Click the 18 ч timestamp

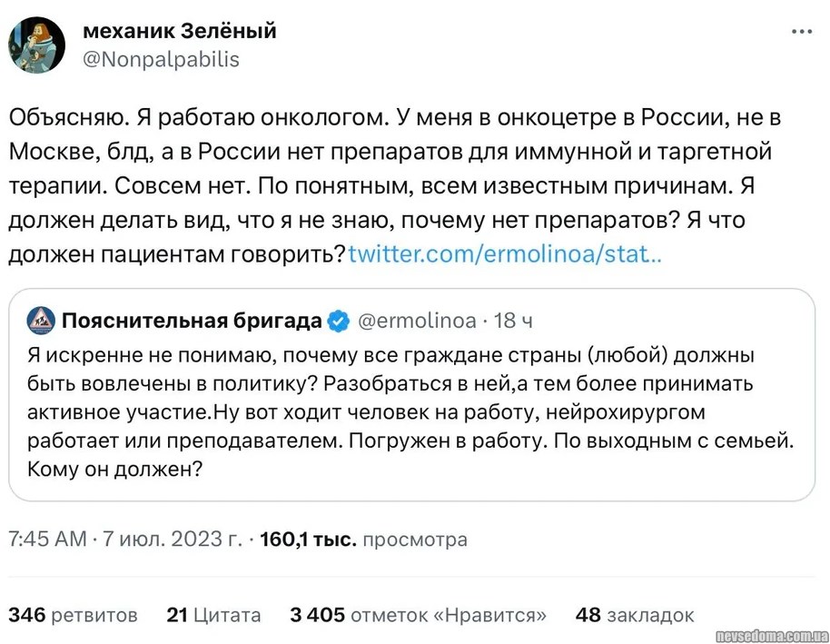pos(512,320)
